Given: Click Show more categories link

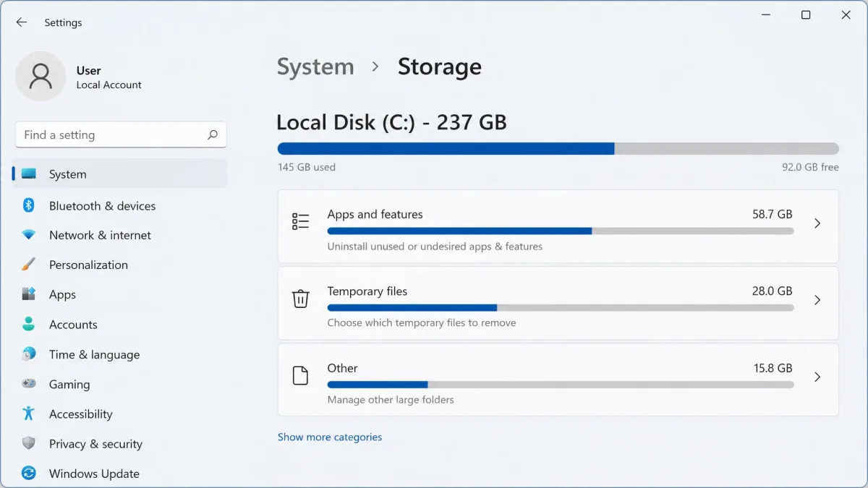Looking at the screenshot, I should (330, 437).
